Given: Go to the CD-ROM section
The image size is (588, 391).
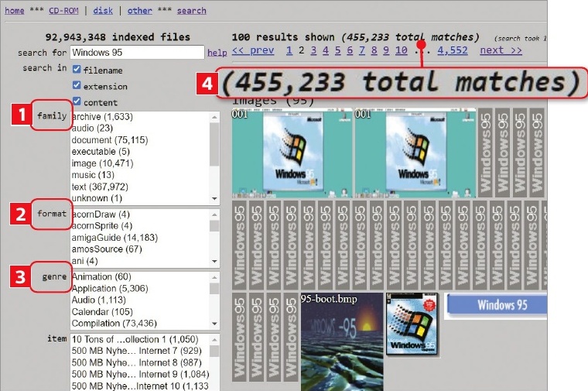Looking at the screenshot, I should (63, 11).
